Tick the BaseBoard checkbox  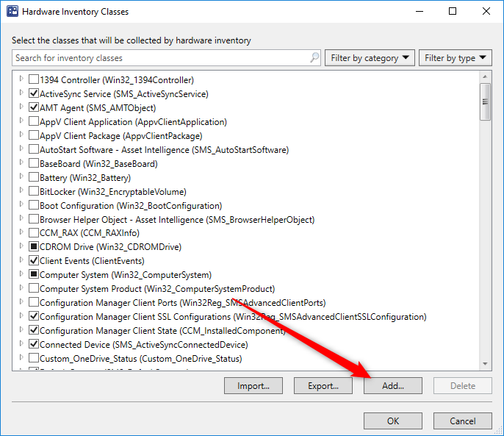click(x=34, y=163)
